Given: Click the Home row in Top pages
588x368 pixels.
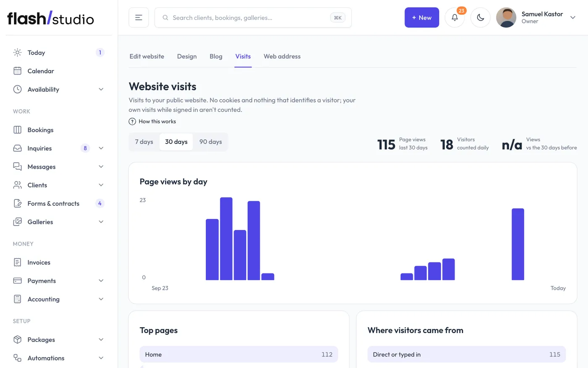Looking at the screenshot, I should pos(239,354).
